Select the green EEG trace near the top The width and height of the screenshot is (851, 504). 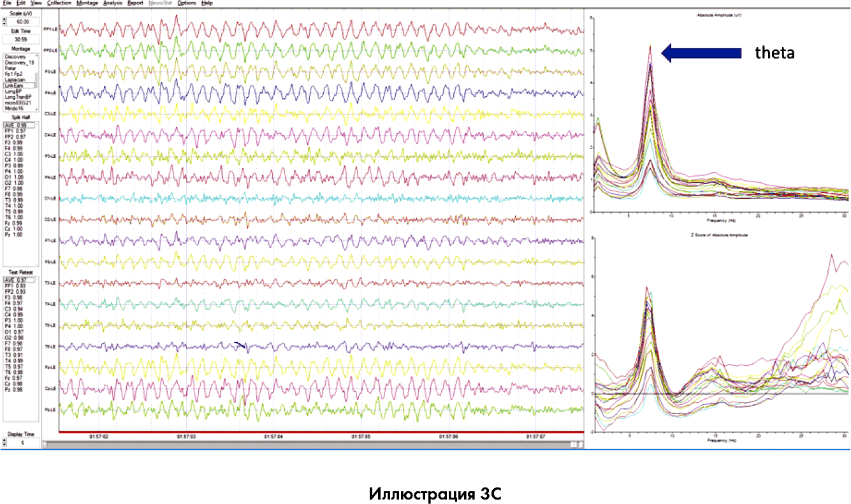tap(319, 51)
